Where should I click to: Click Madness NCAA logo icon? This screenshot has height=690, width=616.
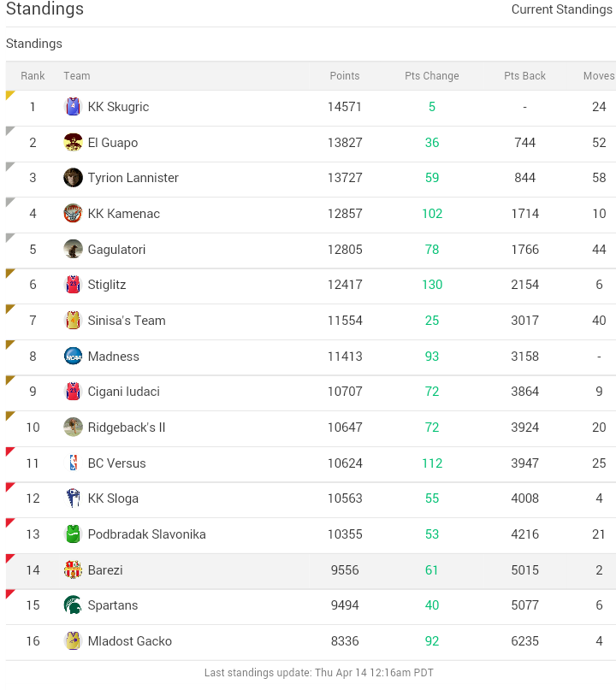73,357
